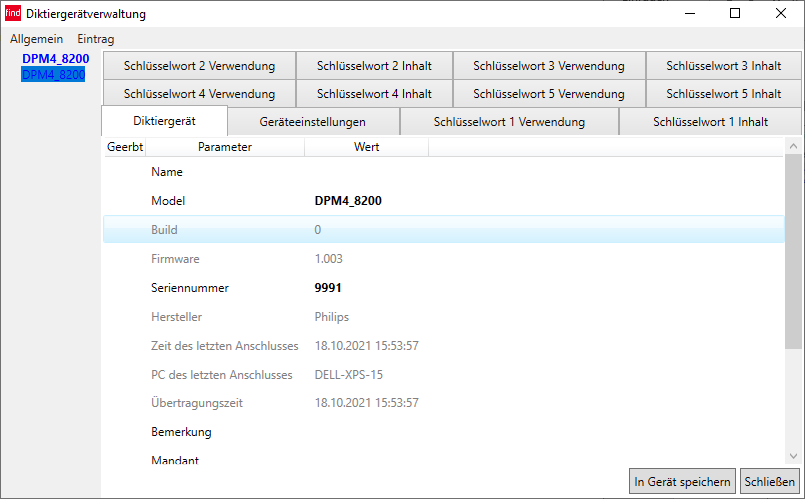Image resolution: width=805 pixels, height=499 pixels.
Task: Click the Geerbt column header
Action: pyautogui.click(x=125, y=147)
